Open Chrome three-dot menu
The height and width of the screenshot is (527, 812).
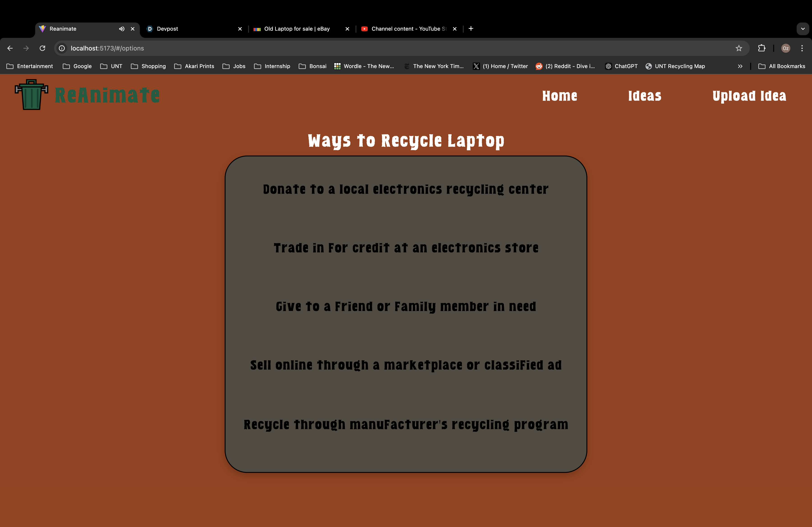click(802, 48)
